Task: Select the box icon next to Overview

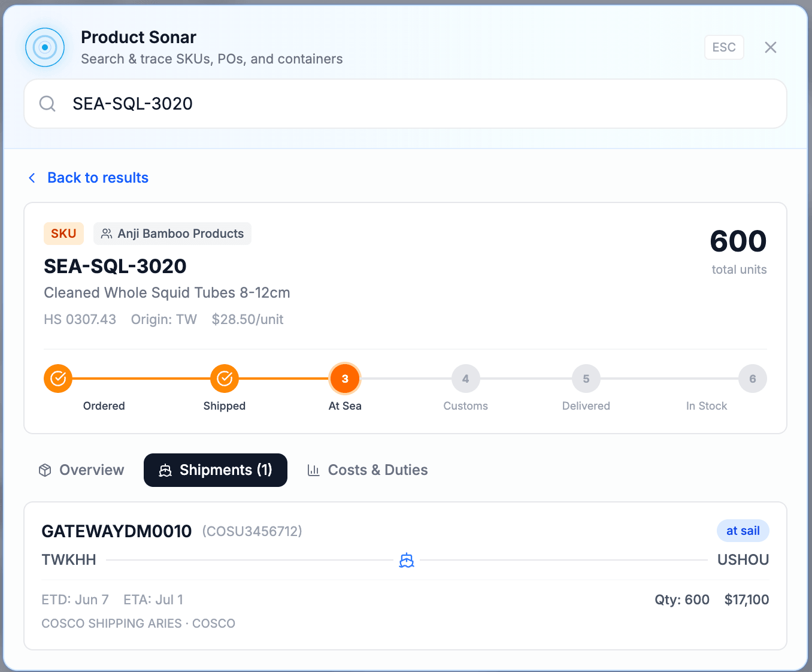Action: click(x=44, y=470)
